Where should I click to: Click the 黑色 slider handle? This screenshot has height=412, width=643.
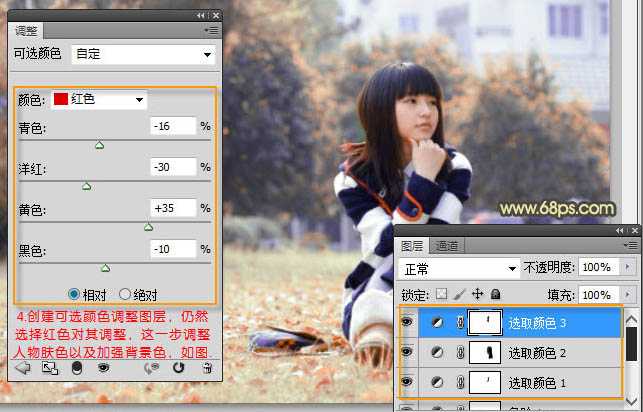(x=105, y=268)
